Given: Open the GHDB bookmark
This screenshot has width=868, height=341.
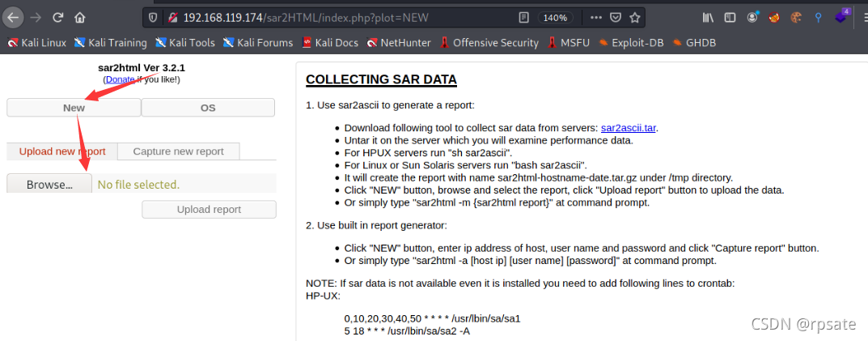Looking at the screenshot, I should (x=694, y=42).
